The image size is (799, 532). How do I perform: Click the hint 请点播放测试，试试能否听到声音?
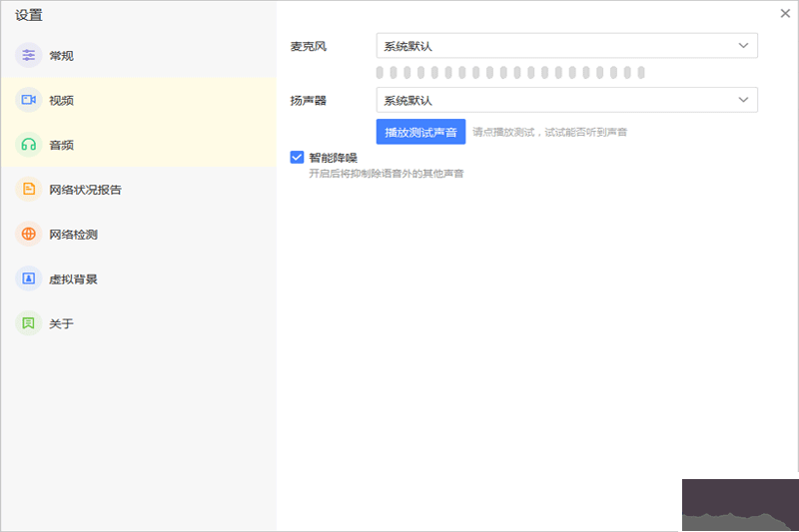tap(550, 133)
